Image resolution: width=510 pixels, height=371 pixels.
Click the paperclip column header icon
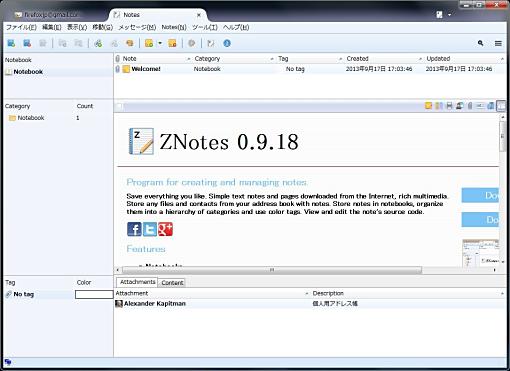(117, 59)
